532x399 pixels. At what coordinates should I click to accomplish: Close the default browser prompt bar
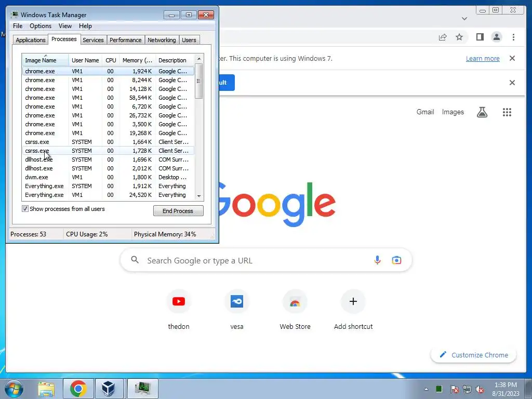point(512,83)
